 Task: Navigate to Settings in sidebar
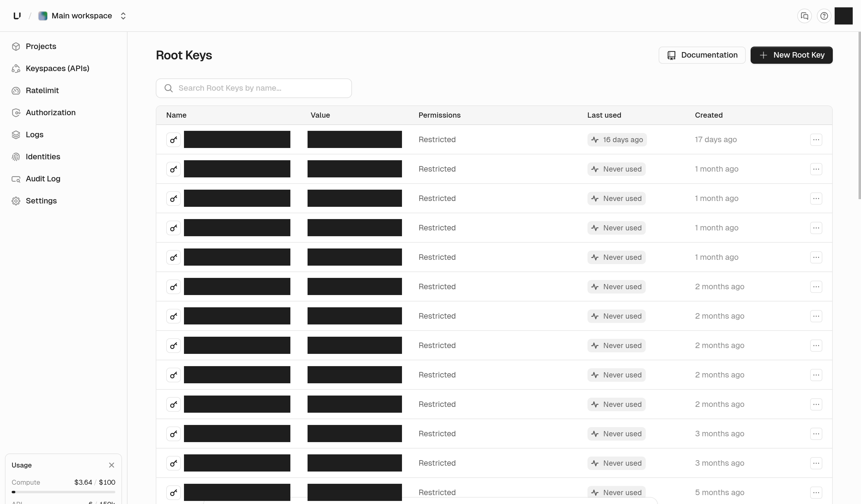click(41, 201)
